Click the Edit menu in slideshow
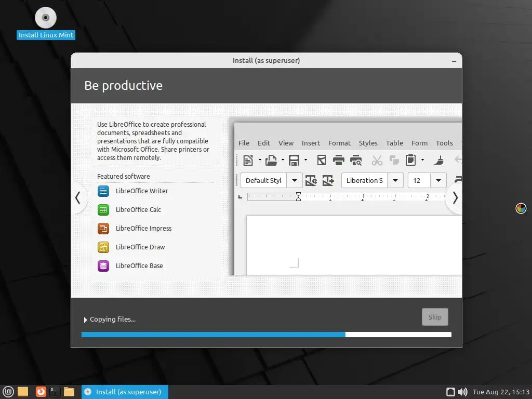The height and width of the screenshot is (399, 532). [263, 143]
